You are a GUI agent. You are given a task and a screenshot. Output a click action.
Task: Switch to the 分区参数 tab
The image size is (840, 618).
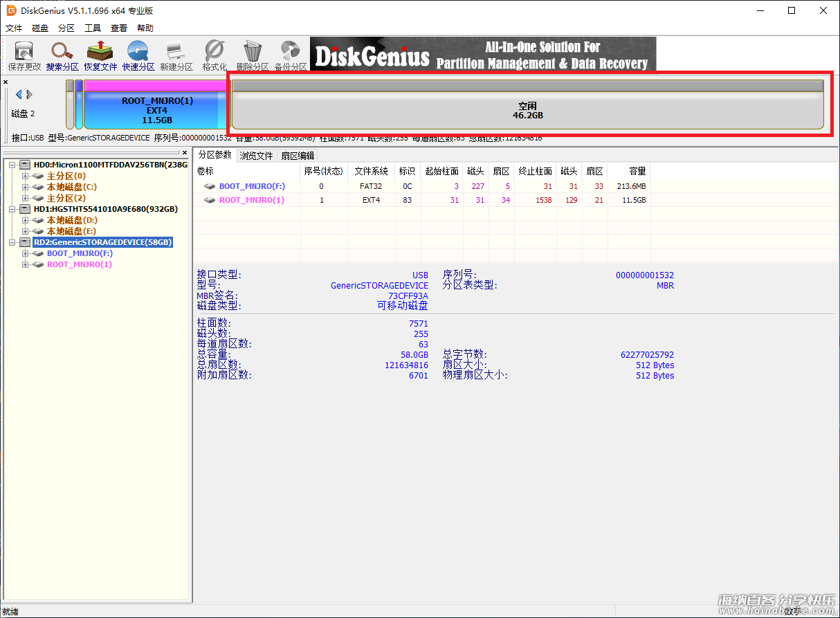pyautogui.click(x=214, y=155)
